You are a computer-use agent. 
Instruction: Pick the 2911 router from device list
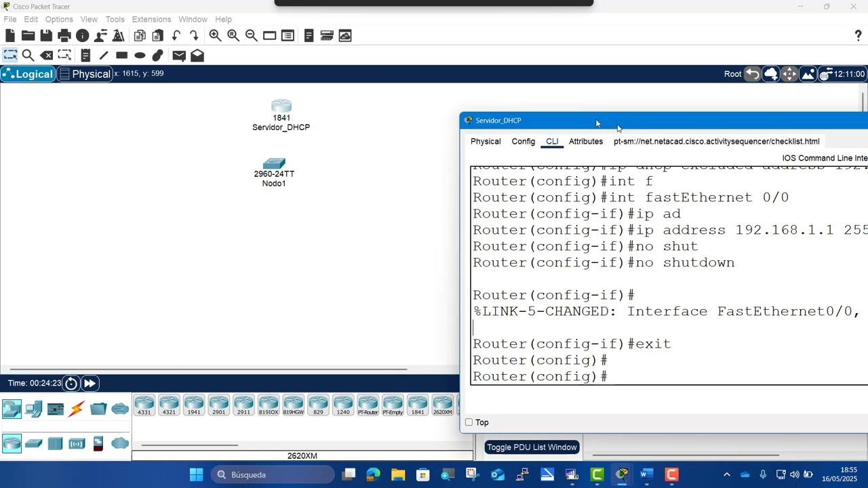243,405
